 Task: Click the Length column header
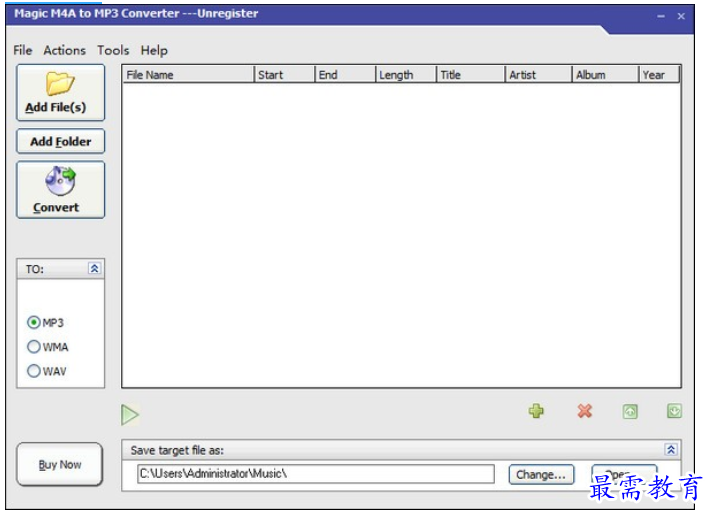pos(406,74)
